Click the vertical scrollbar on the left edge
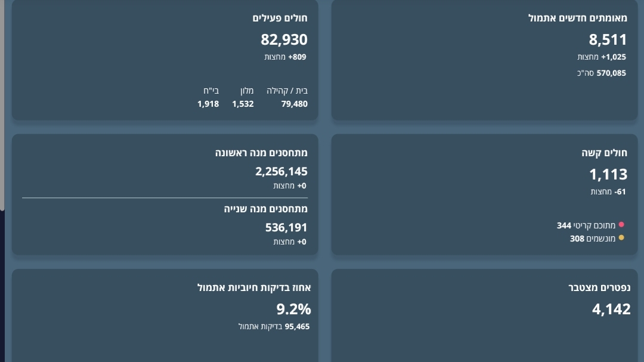This screenshot has height=362, width=644. (x=2, y=107)
